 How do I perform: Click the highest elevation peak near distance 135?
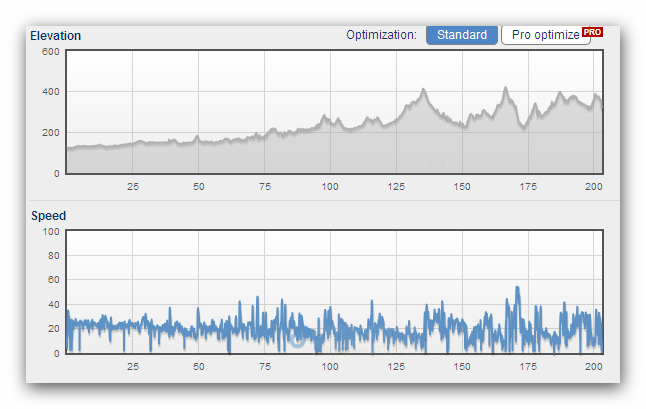tap(424, 90)
